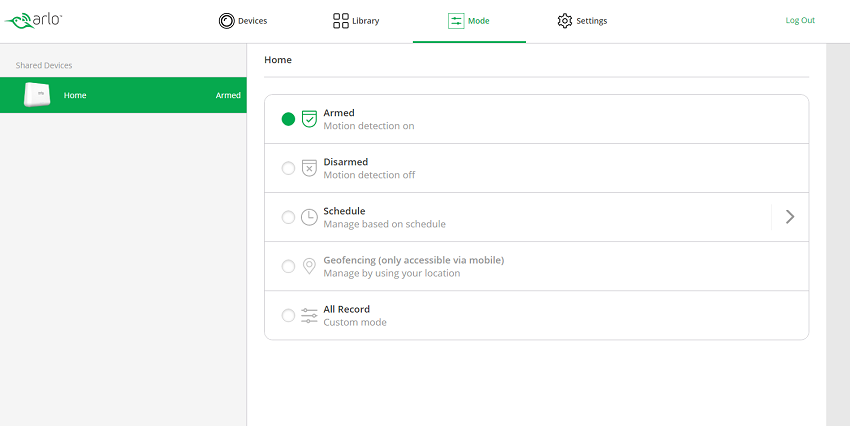Select the All Record radio button
850x426 pixels.
[x=288, y=315]
